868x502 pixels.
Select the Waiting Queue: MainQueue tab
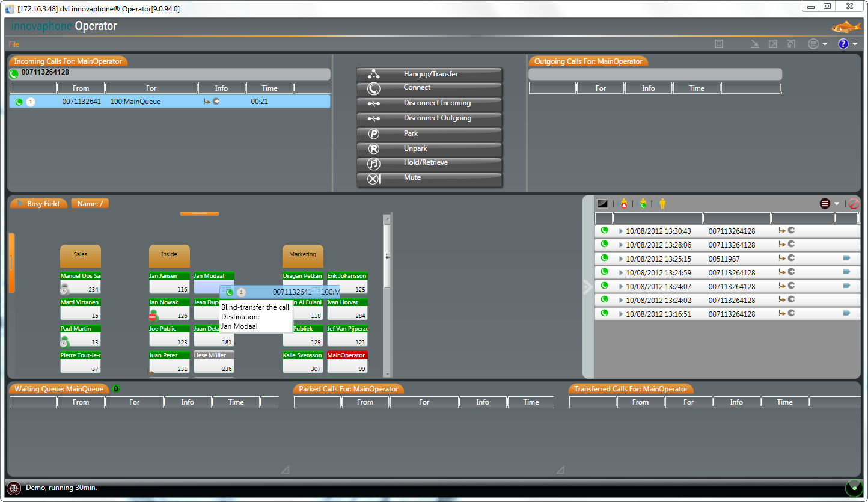pyautogui.click(x=59, y=388)
